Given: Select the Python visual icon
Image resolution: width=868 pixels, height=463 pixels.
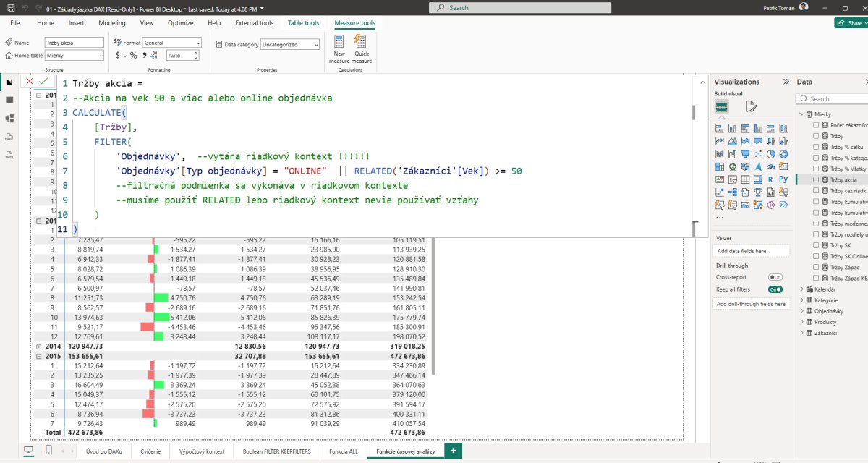Looking at the screenshot, I should (x=783, y=179).
